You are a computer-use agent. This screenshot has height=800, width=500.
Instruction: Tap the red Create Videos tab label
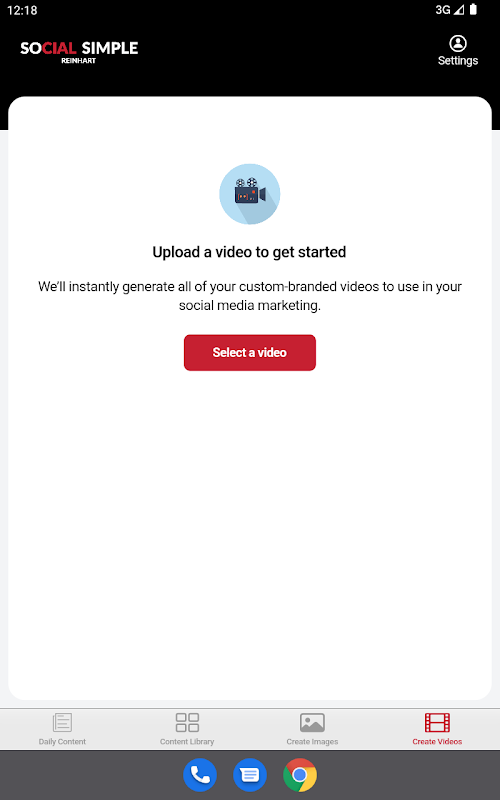437,742
